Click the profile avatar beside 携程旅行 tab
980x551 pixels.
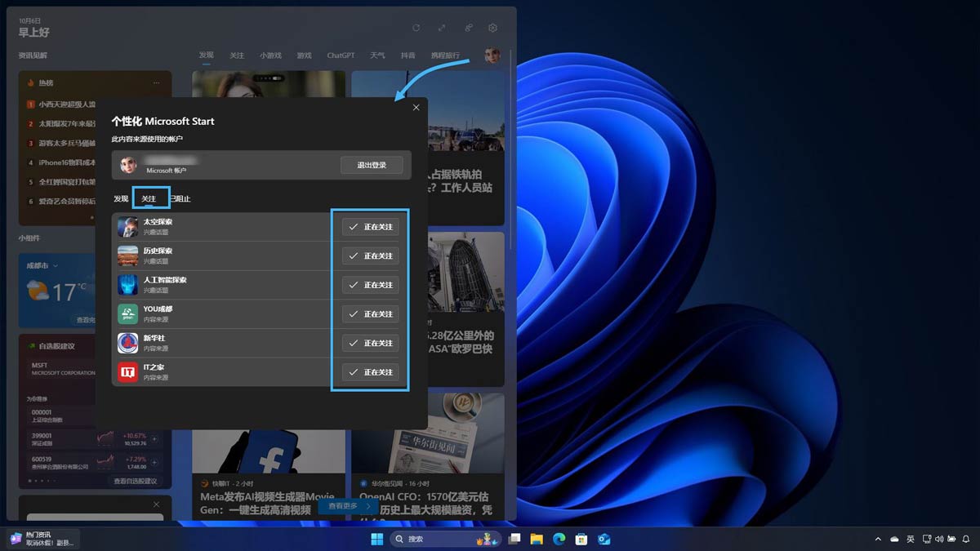492,56
